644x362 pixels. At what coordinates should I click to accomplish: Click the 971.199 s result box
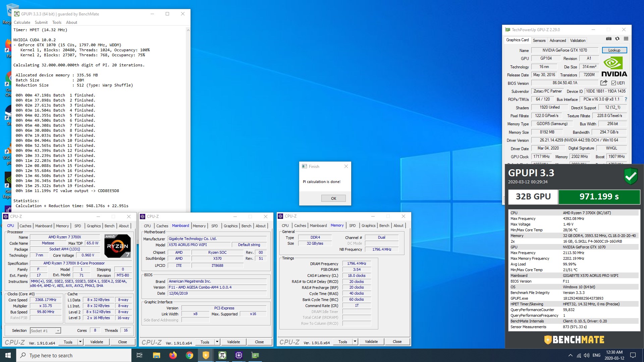point(599,197)
